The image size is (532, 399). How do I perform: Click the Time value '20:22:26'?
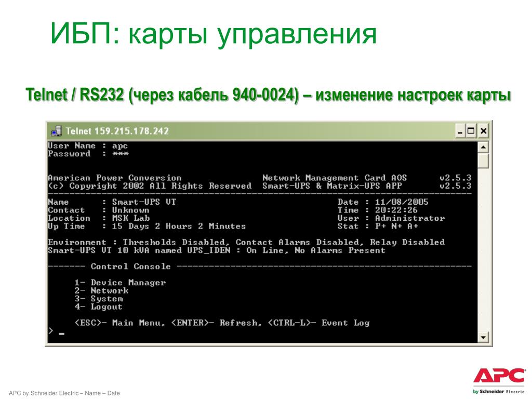coord(396,210)
